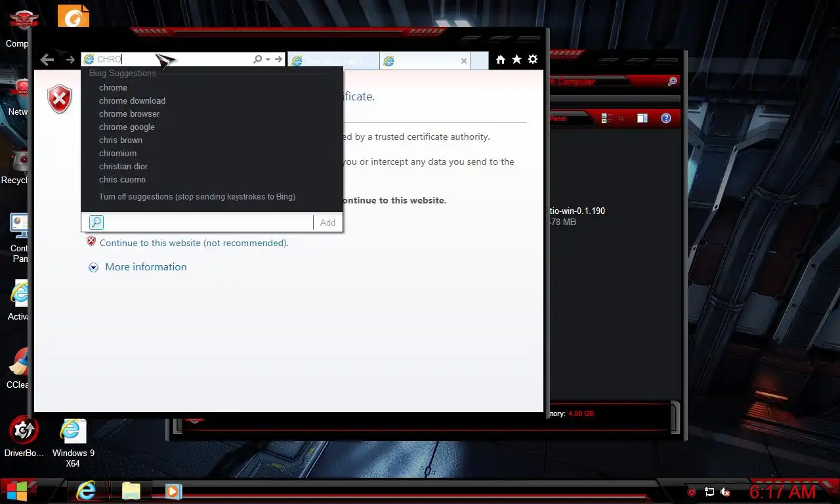Screen dimensions: 840x504
Task: Click in the address bar text field
Action: pyautogui.click(x=174, y=60)
